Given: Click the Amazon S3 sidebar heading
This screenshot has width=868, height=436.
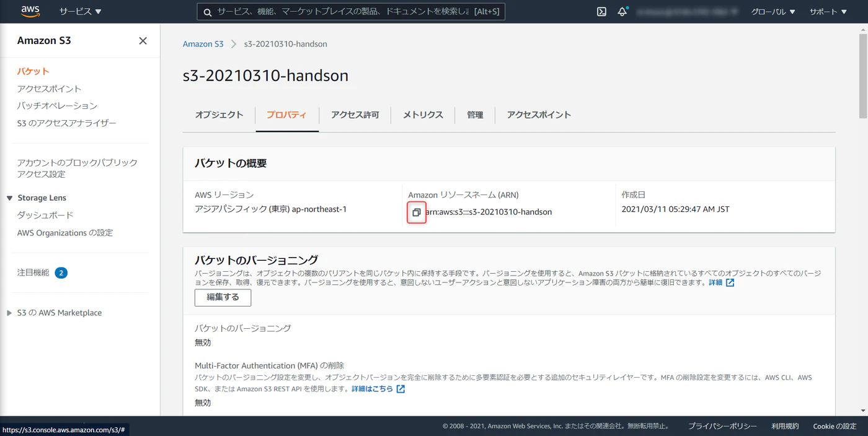Looking at the screenshot, I should (x=44, y=41).
